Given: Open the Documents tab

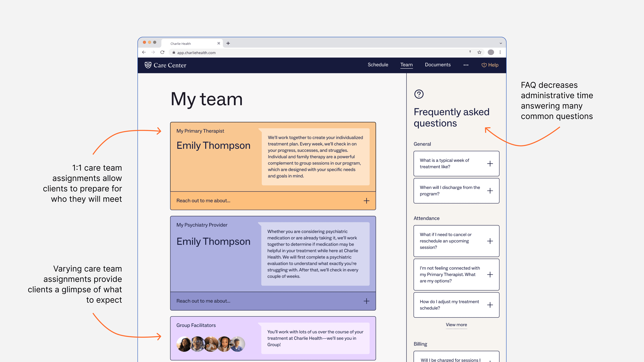Looking at the screenshot, I should (x=437, y=65).
